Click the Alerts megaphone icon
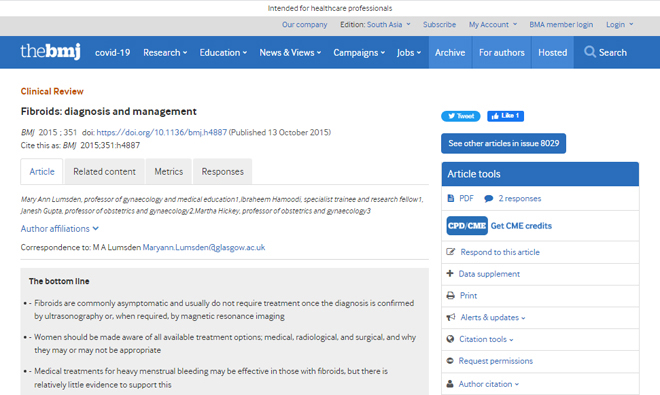This screenshot has height=395, width=660. pos(451,317)
